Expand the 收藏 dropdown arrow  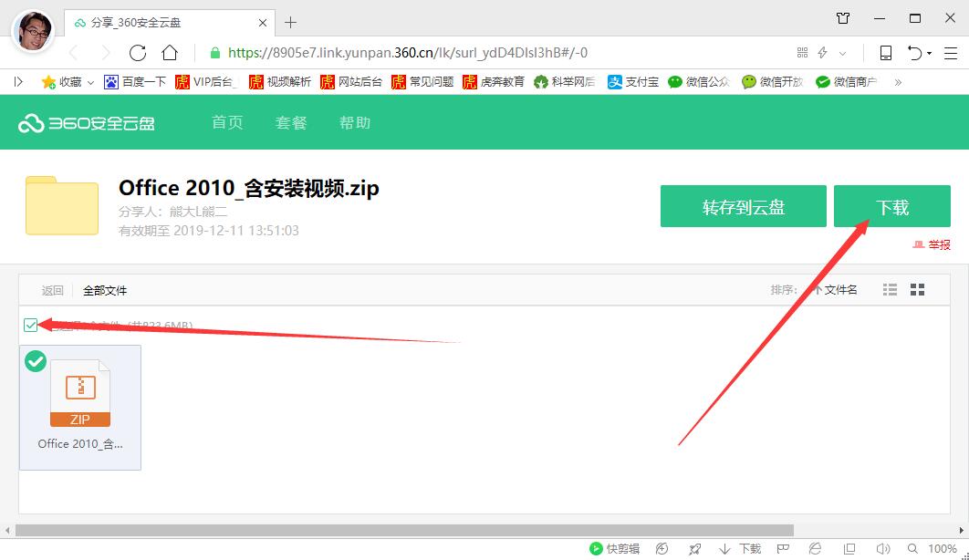click(90, 82)
